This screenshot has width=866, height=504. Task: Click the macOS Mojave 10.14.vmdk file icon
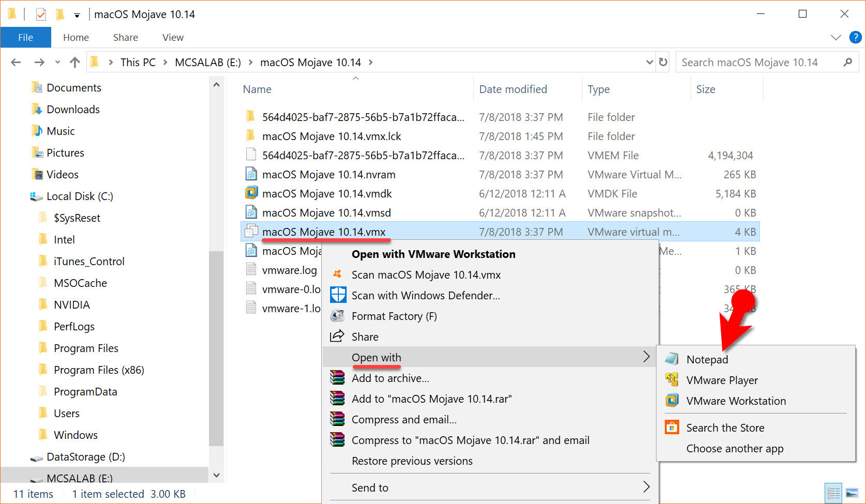click(251, 193)
